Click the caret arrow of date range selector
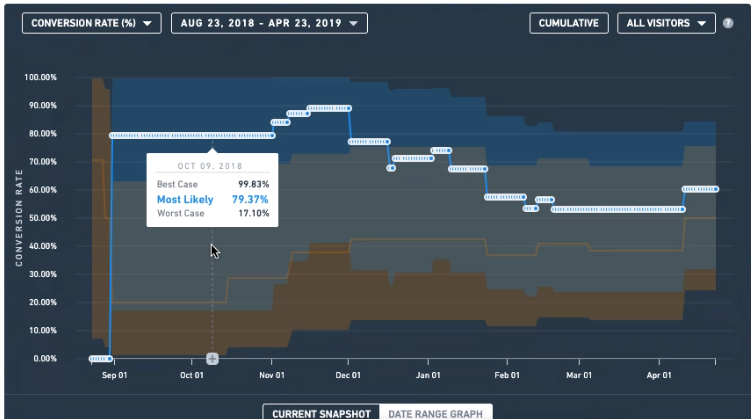754x419 pixels. click(x=353, y=24)
